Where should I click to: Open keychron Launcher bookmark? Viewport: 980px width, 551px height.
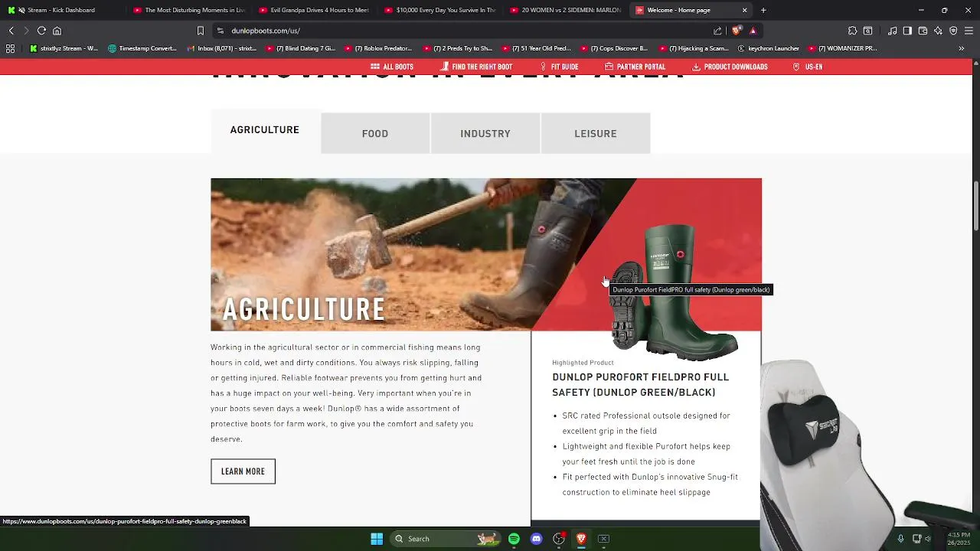[x=768, y=48]
